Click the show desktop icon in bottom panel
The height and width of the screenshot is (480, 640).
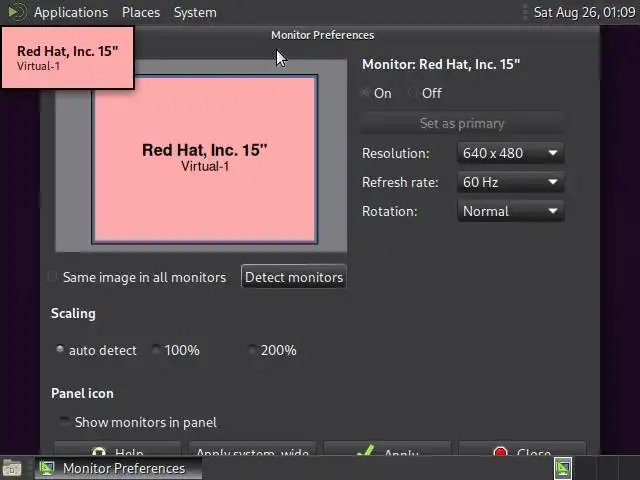tap(12, 468)
